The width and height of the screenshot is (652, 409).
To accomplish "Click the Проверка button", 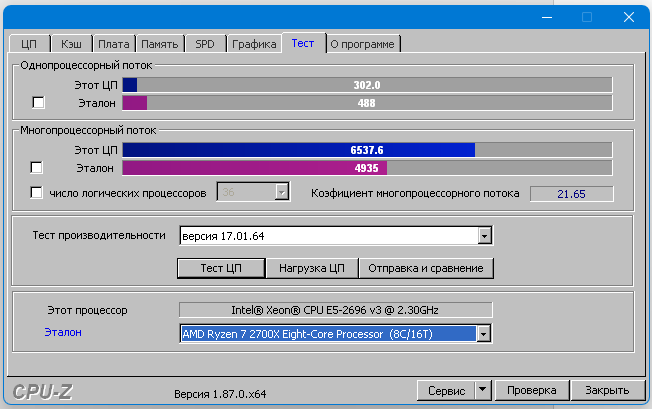I will 532,390.
